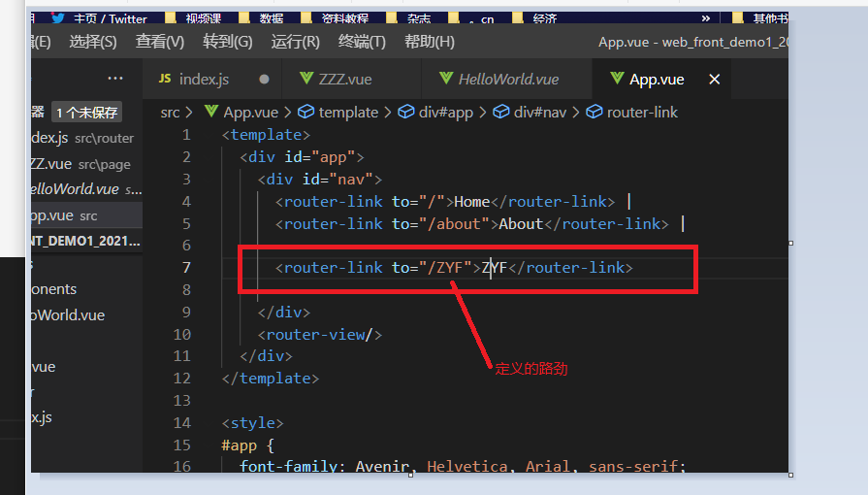
Task: Click the template breadcrumb segment
Action: point(348,113)
